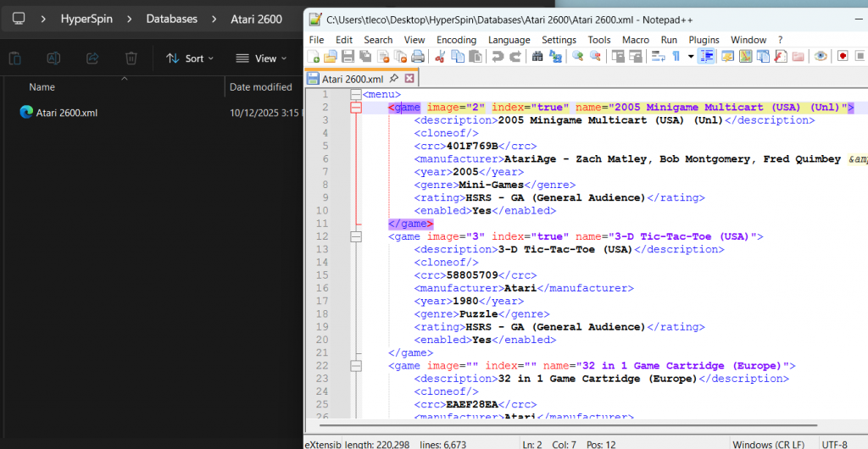The image size is (868, 449).
Task: Toggle synchronized horizontal scrolling
Action: click(x=636, y=57)
